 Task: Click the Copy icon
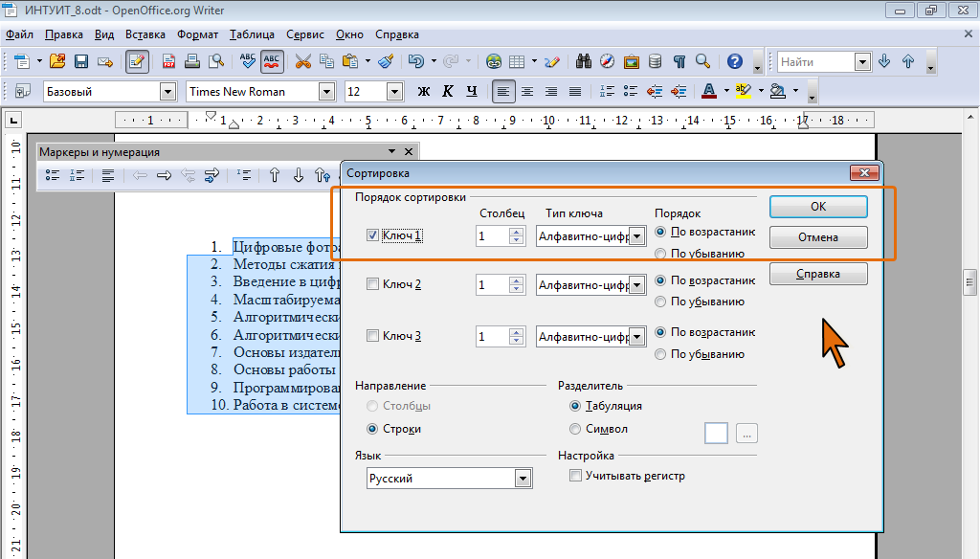[327, 61]
